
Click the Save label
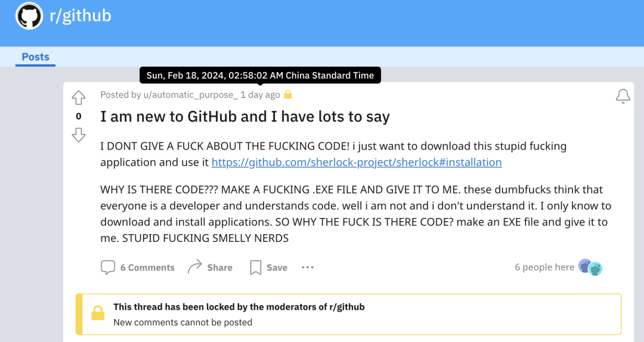pyautogui.click(x=277, y=268)
